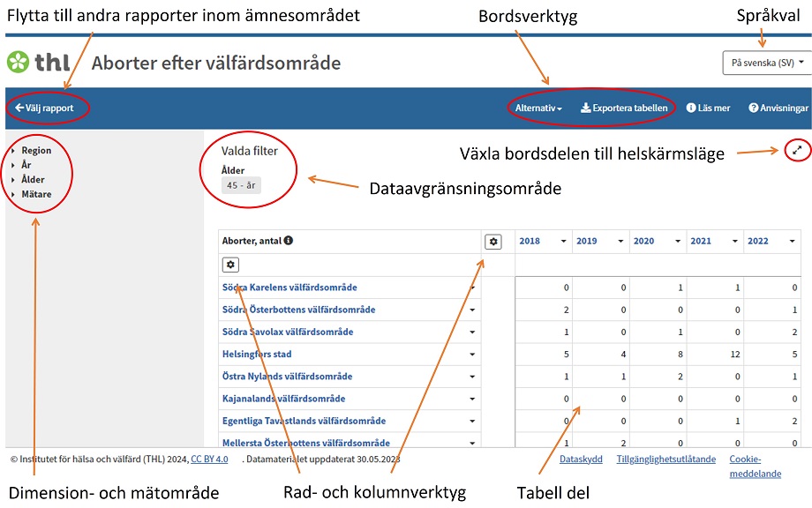Image resolution: width=812 pixels, height=508 pixels.
Task: Open the column settings gear above the year columns
Action: [x=493, y=241]
